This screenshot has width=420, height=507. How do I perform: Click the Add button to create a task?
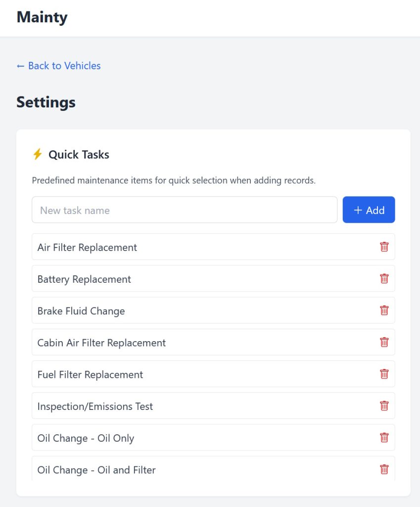point(369,209)
